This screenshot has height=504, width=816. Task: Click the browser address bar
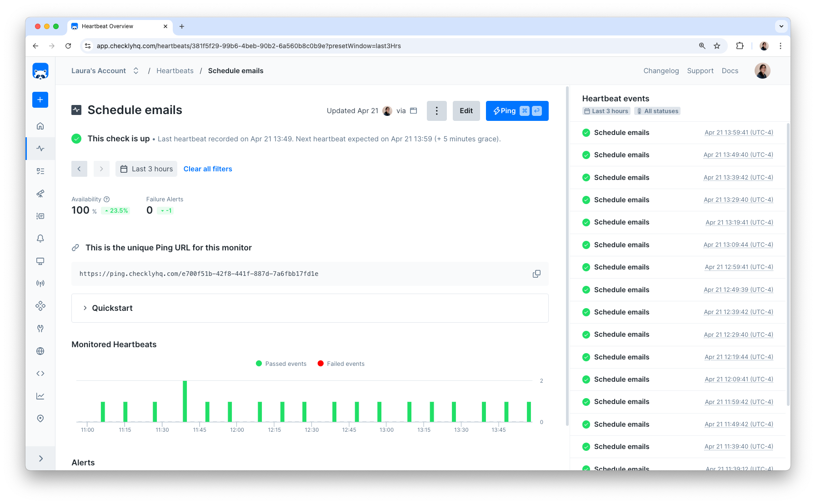pyautogui.click(x=318, y=46)
